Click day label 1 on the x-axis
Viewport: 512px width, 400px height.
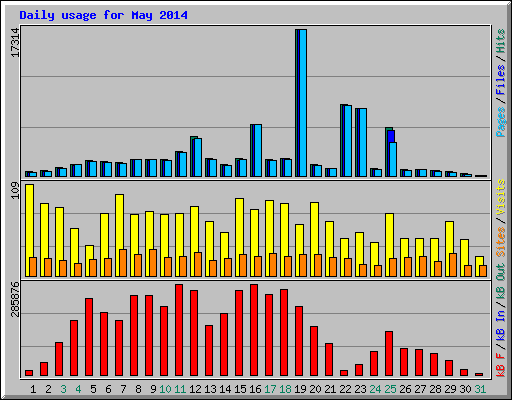33,389
